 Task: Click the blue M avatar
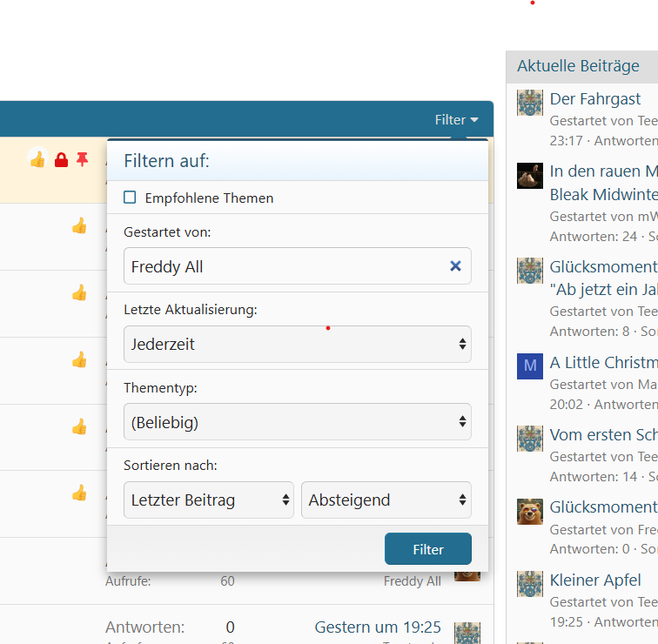point(530,366)
